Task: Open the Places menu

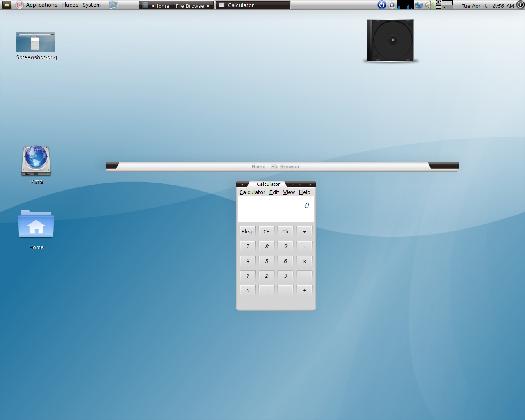Action: point(70,5)
